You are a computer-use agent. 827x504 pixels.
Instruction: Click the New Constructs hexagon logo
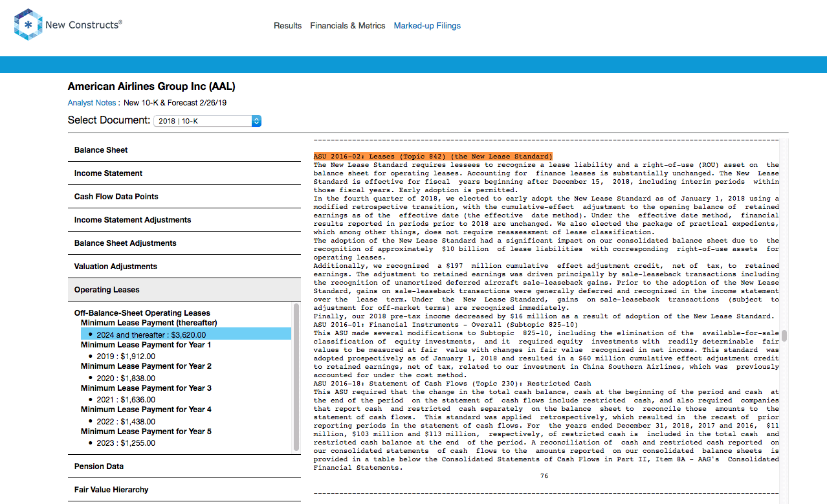click(28, 25)
